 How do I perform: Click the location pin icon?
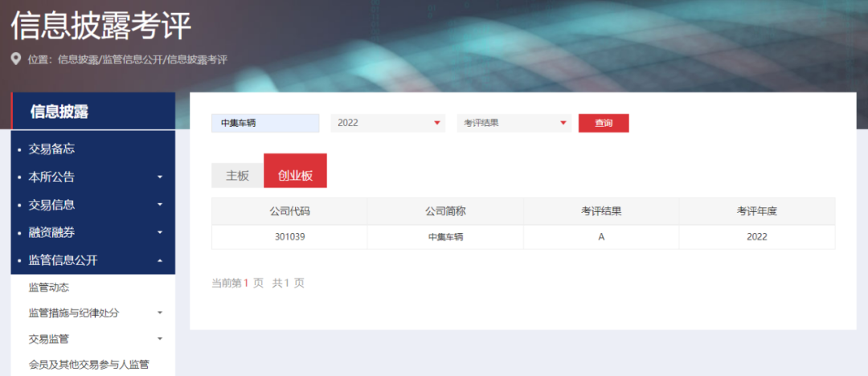16,59
